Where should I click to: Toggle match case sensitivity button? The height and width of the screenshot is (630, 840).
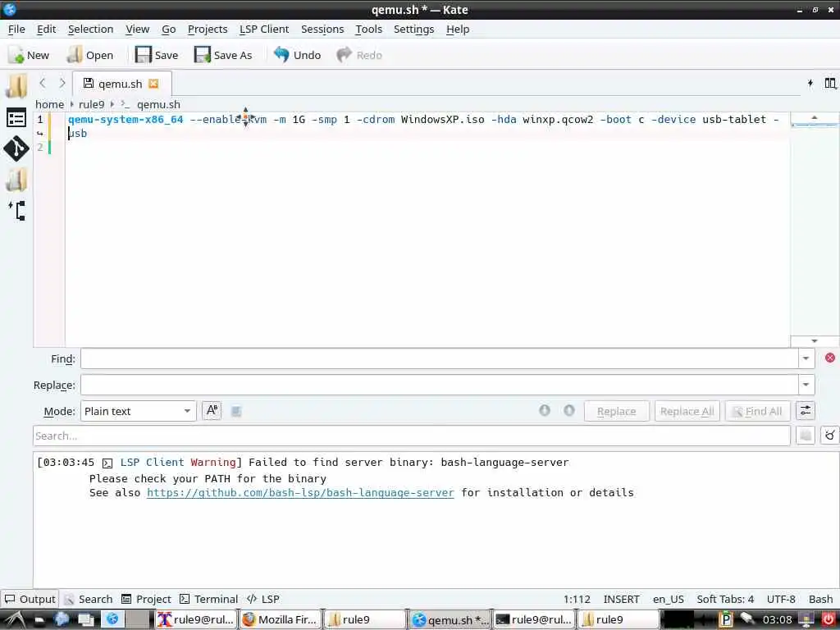212,411
